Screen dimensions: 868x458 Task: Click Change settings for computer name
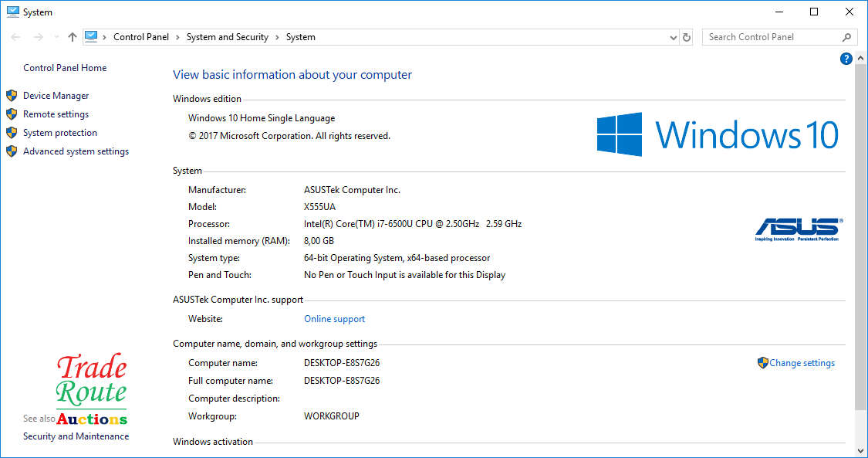[802, 363]
